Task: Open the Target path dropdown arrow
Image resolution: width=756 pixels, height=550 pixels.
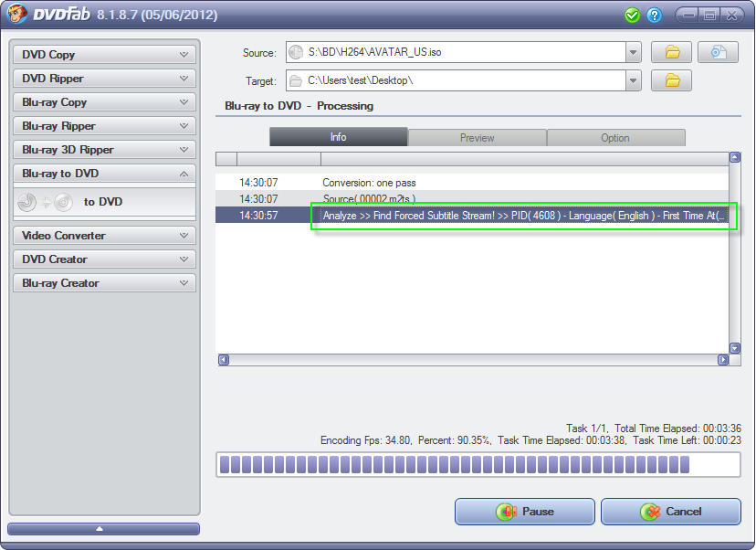Action: [x=633, y=80]
